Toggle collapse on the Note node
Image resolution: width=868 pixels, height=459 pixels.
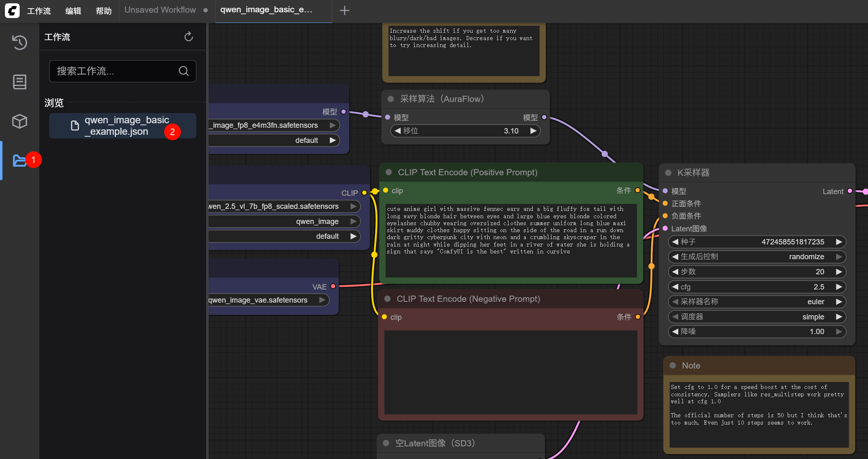pyautogui.click(x=673, y=365)
